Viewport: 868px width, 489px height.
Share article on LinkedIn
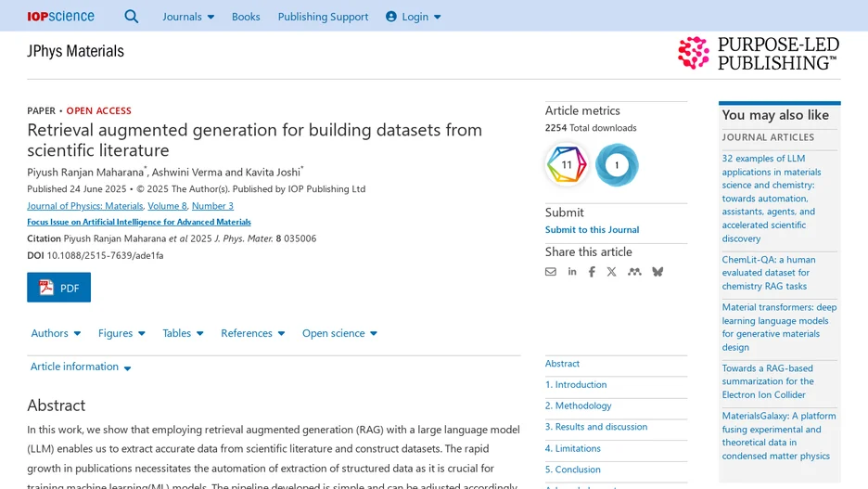[572, 271]
